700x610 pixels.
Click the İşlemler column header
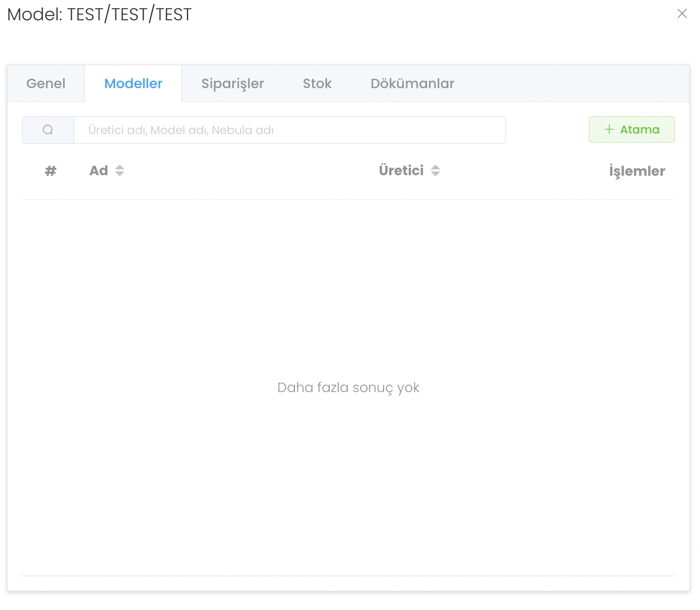(x=637, y=171)
